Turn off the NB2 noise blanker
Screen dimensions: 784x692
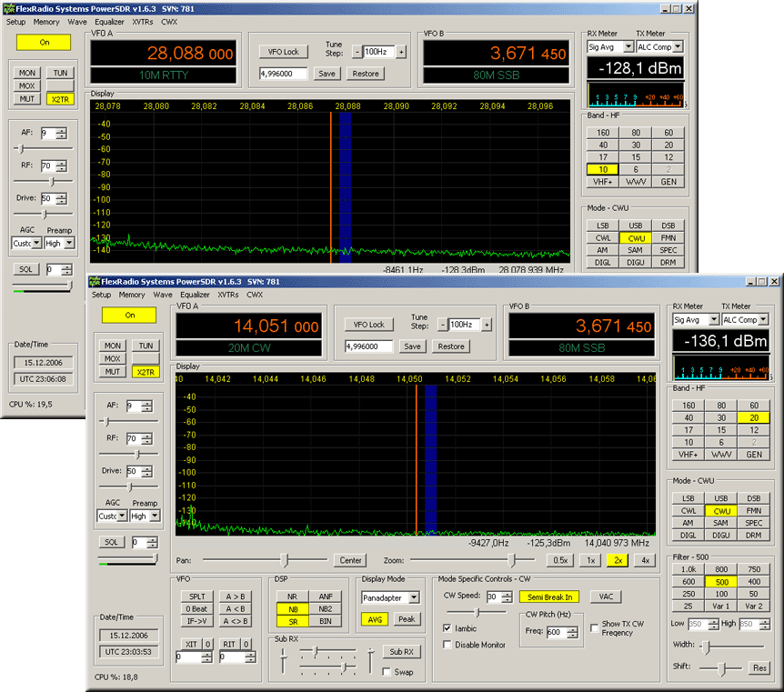(x=325, y=608)
